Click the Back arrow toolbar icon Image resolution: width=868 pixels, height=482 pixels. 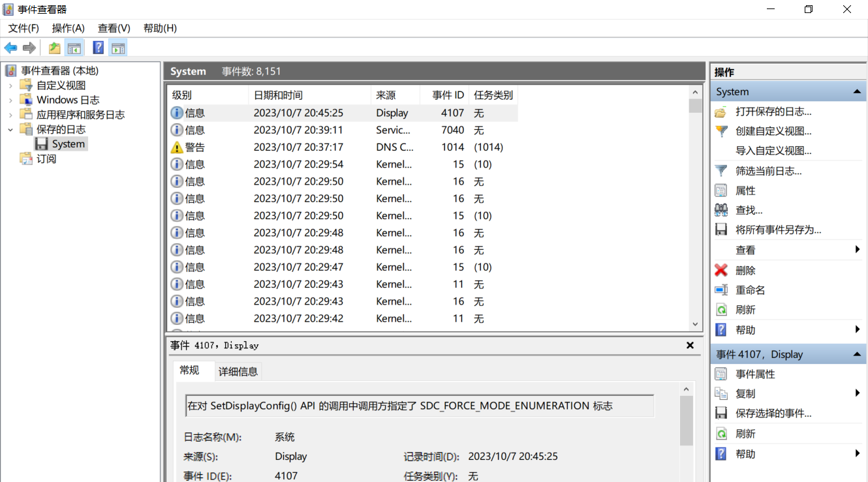tap(10, 48)
